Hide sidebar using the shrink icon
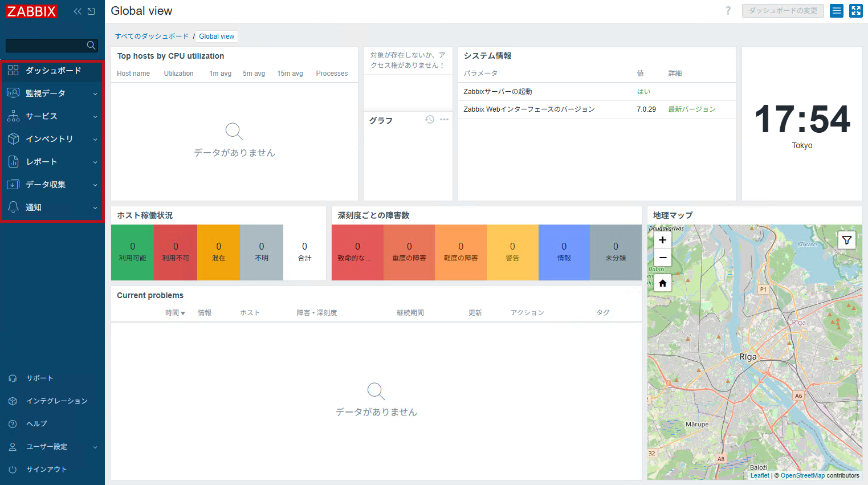This screenshot has height=485, width=868. 91,11
